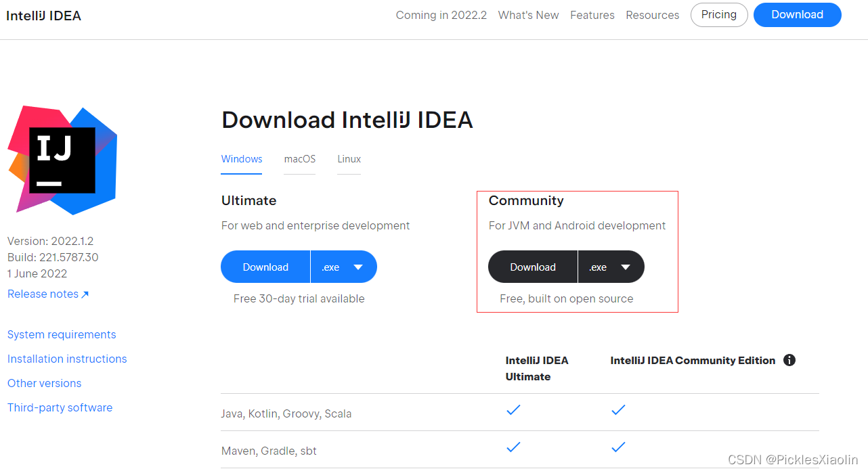
Task: Click 'For web and enterprise development' text
Action: (316, 225)
